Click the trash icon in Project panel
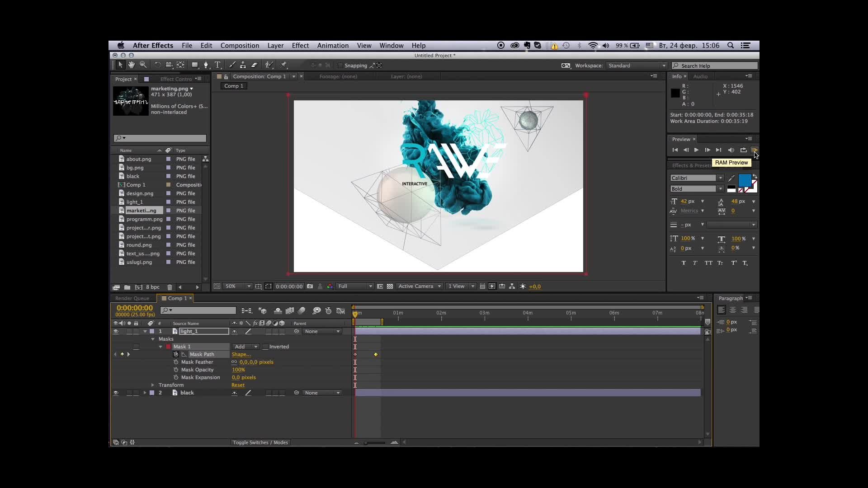Image resolution: width=868 pixels, height=488 pixels. tap(170, 287)
